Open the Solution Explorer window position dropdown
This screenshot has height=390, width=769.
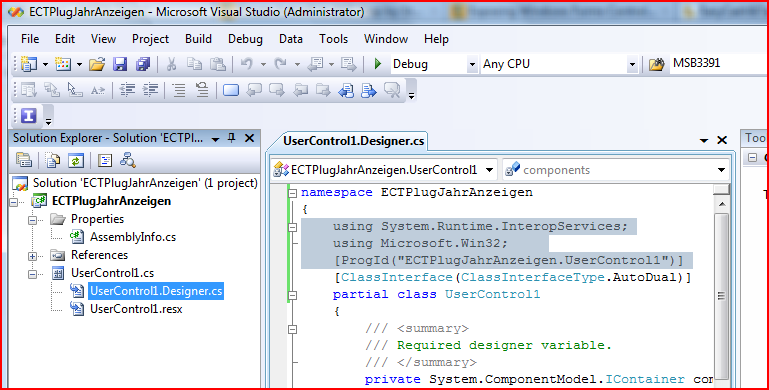click(215, 139)
